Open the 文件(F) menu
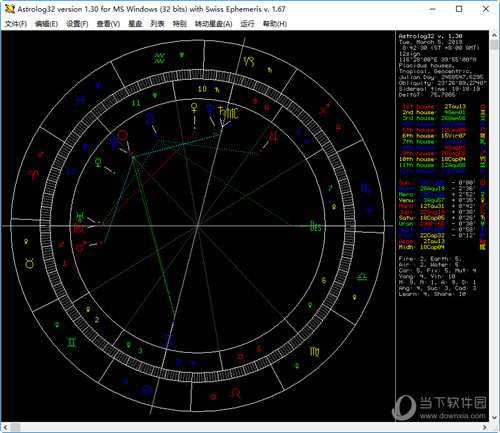This screenshot has height=433, width=500. click(16, 24)
